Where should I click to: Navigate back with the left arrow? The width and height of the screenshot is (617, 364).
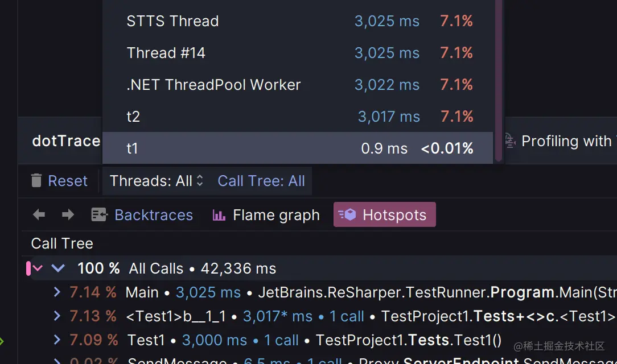pos(39,214)
